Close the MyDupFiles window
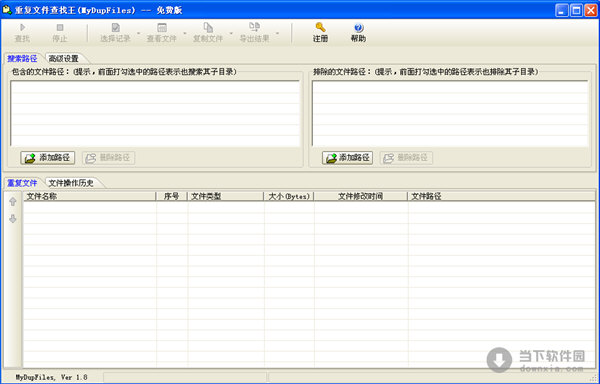This screenshot has width=600, height=384. [591, 10]
